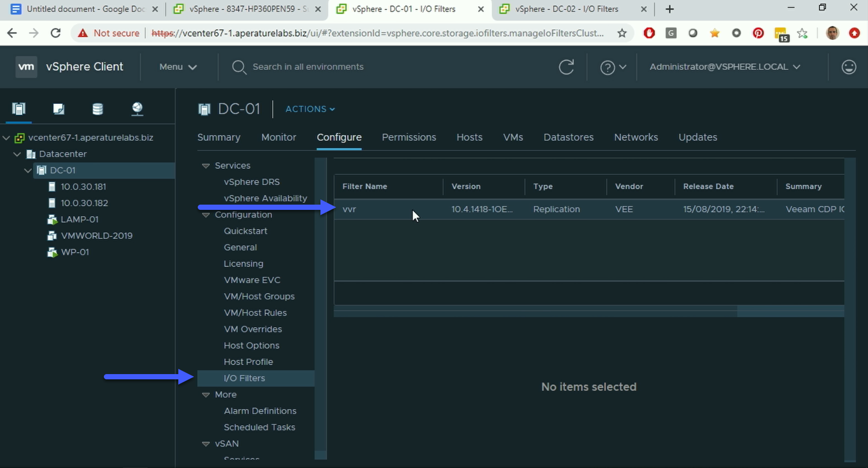Close the vSphere DC-02 I/O Filters tab
Screen dimensions: 868x468
644,9
